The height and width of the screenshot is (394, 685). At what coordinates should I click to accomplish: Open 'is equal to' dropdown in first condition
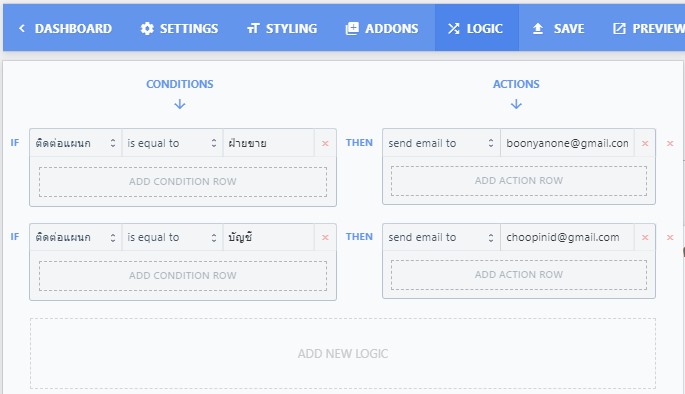tap(172, 143)
